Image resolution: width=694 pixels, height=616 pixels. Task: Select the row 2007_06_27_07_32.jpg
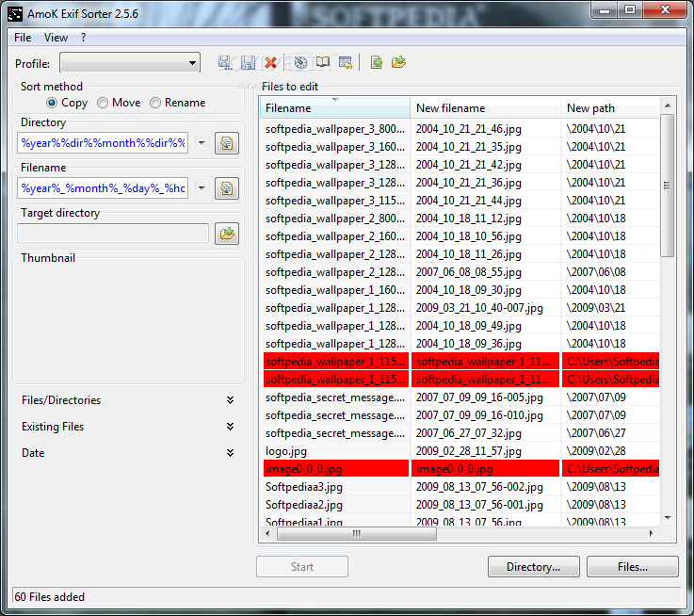pos(460,433)
